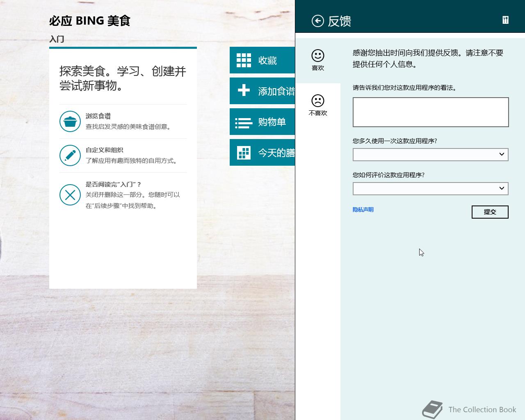The width and height of the screenshot is (525, 420).
Task: Click the cooking pot icon for 浏览食谱
Action: point(70,121)
